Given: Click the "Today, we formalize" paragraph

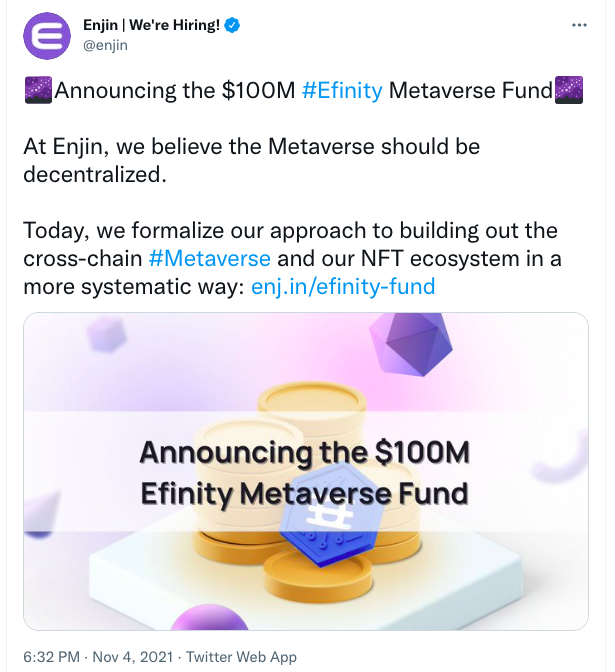Looking at the screenshot, I should (292, 258).
